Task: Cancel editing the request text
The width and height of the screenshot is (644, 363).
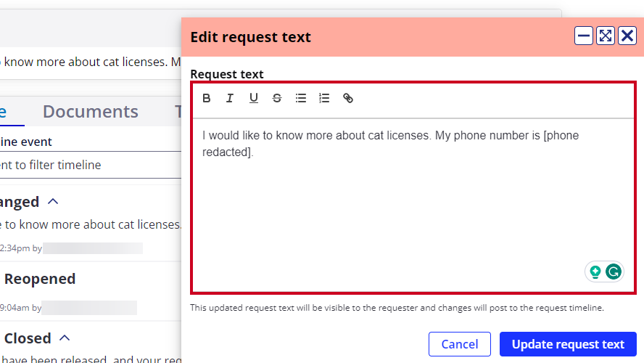Action: click(460, 344)
